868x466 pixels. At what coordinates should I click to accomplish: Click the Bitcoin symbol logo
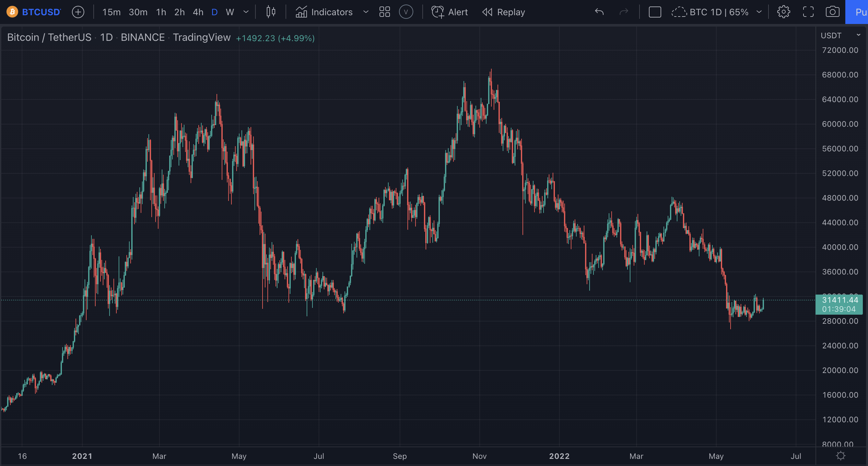12,12
